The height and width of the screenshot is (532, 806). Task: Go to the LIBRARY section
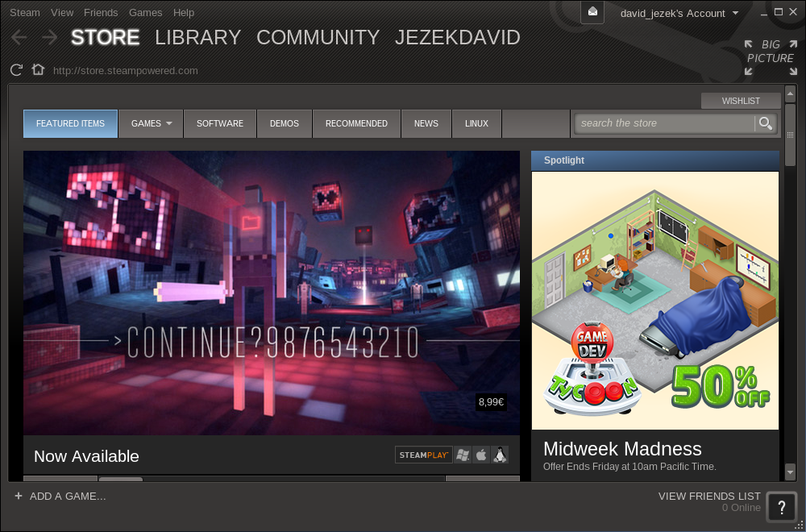coord(198,38)
